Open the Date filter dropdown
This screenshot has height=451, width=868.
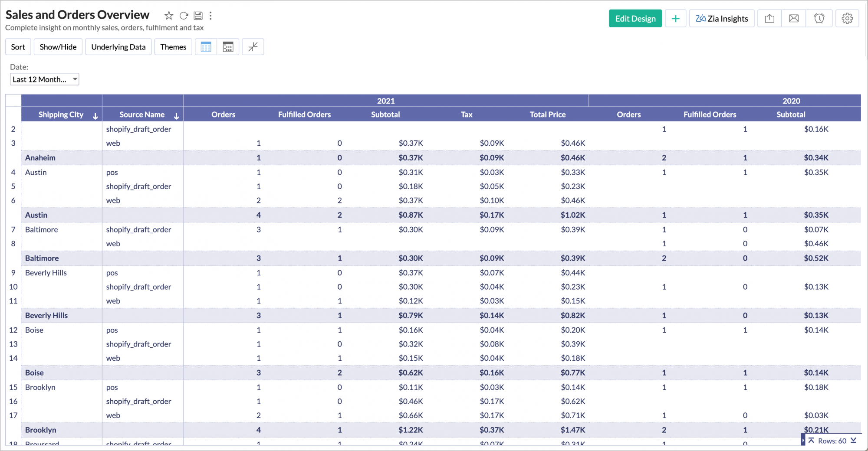point(44,79)
